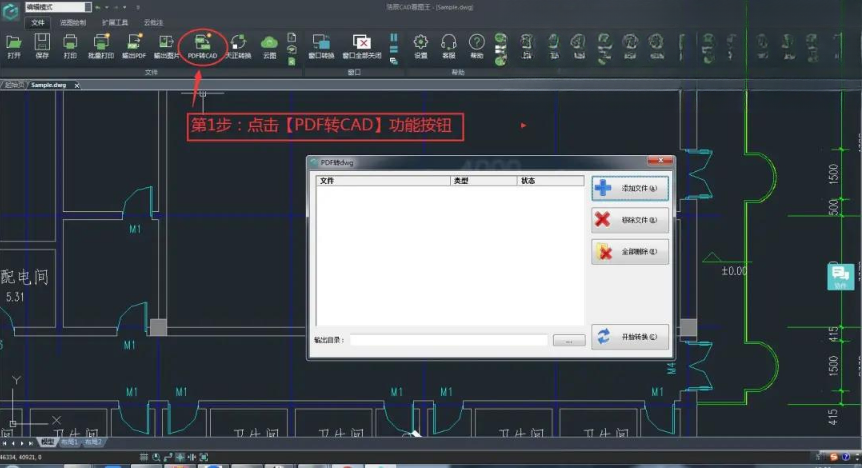Image resolution: width=862 pixels, height=468 pixels.
Task: Click the 类型 column header in dialog
Action: 484,181
